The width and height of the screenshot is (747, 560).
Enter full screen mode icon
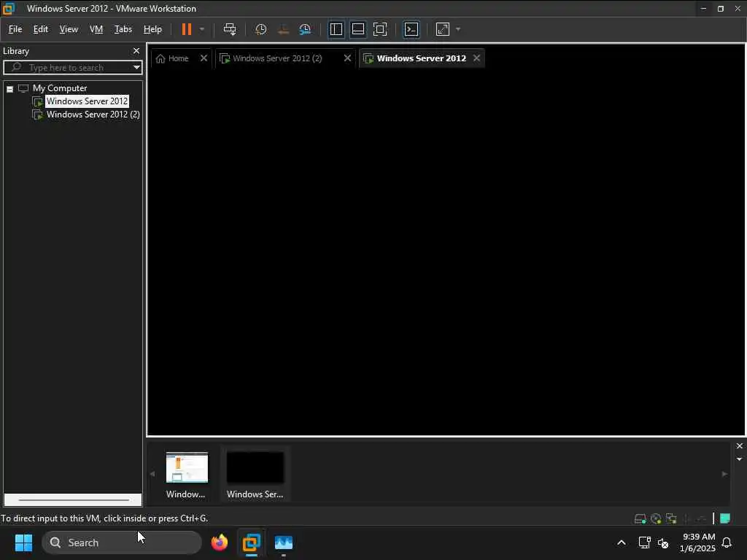(379, 29)
